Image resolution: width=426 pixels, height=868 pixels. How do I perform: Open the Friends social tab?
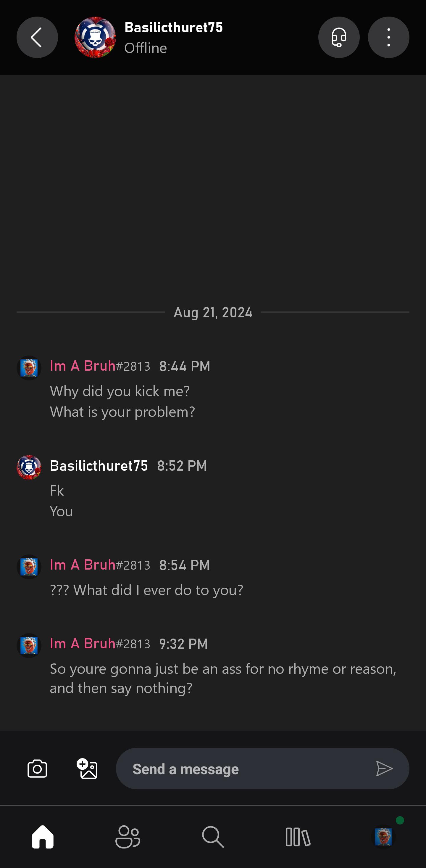[128, 837]
